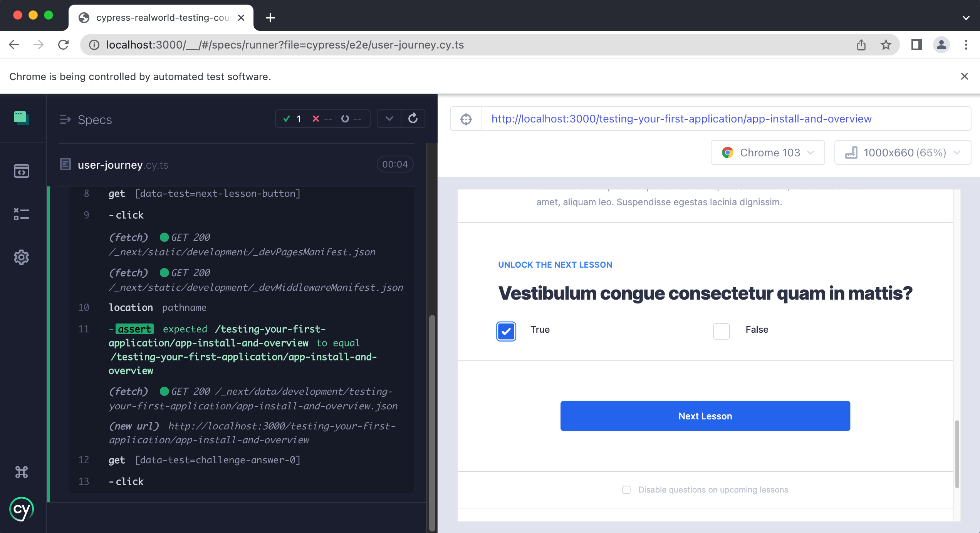
Task: Open the Debug list icon in sidebar
Action: [x=22, y=214]
